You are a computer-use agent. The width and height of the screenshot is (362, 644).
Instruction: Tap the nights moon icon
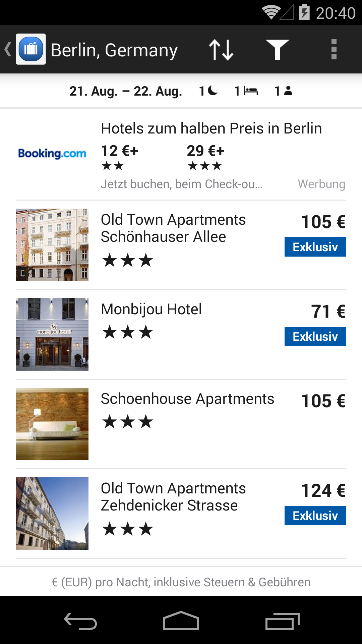click(213, 91)
